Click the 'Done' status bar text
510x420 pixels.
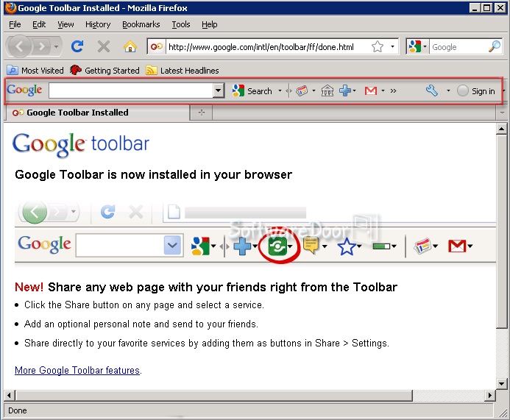click(x=17, y=410)
